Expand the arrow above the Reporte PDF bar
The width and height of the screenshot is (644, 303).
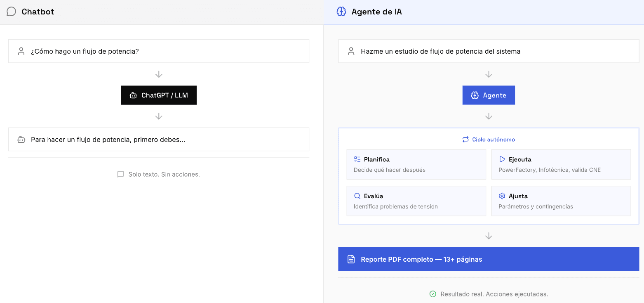point(489,236)
